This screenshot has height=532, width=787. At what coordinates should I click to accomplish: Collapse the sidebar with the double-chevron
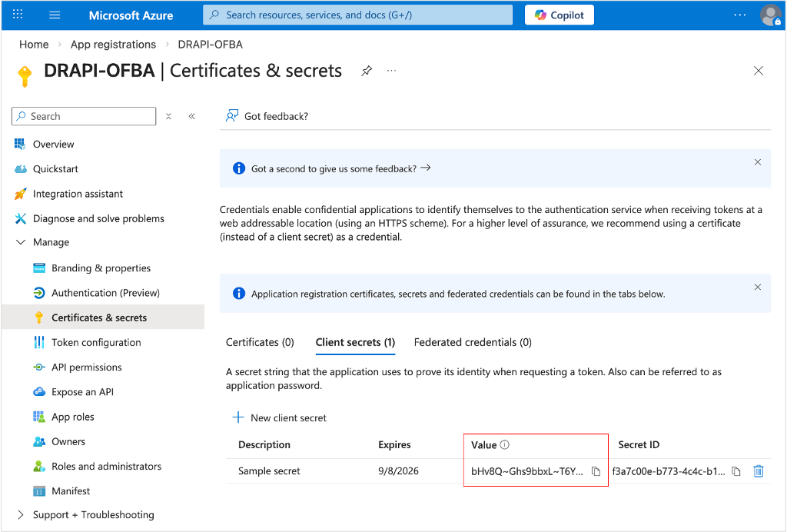coord(191,116)
